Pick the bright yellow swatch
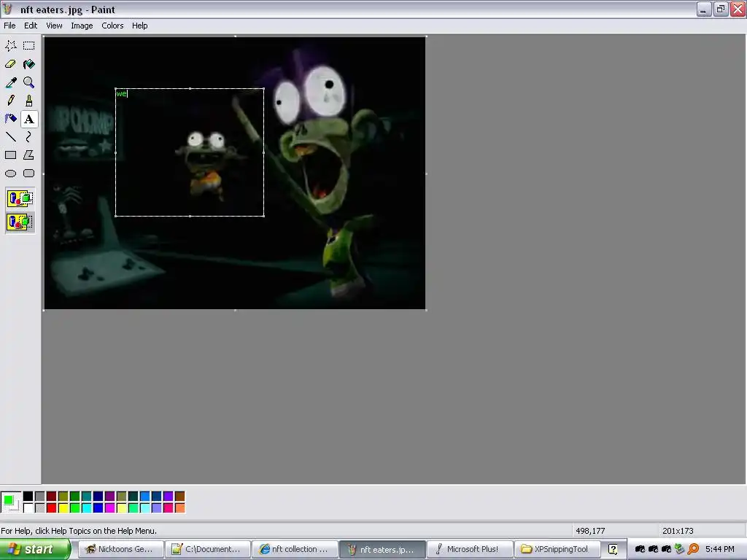The image size is (747, 560). (x=63, y=508)
